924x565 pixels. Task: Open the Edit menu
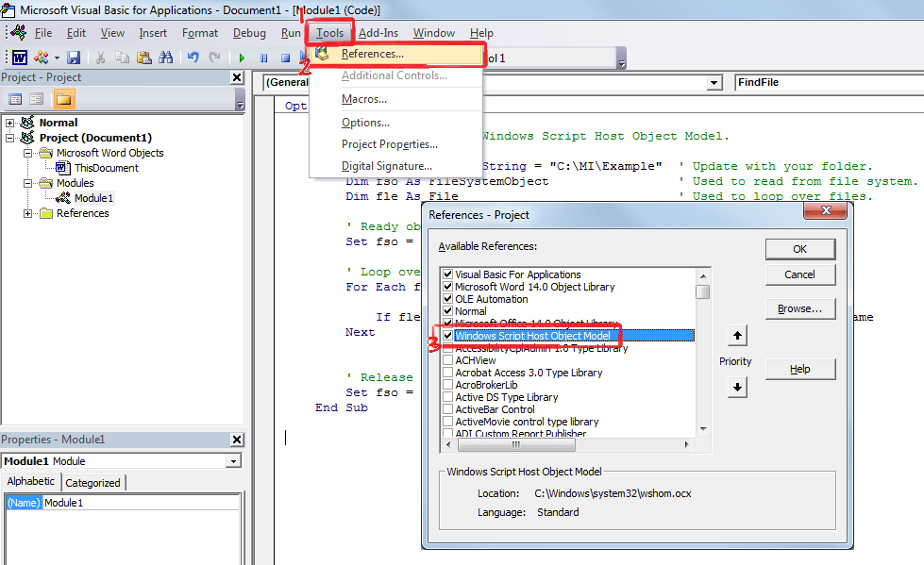click(76, 33)
